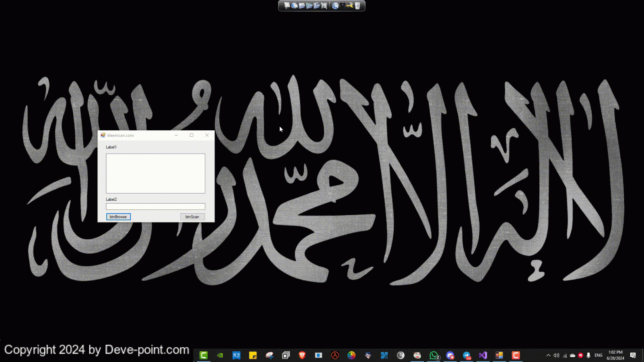Open the network tray icon

pyautogui.click(x=565, y=355)
